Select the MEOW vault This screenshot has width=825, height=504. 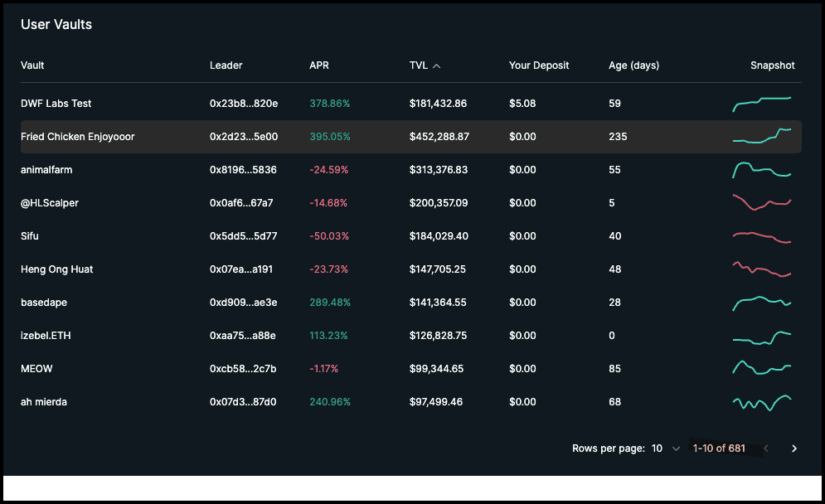click(36, 369)
